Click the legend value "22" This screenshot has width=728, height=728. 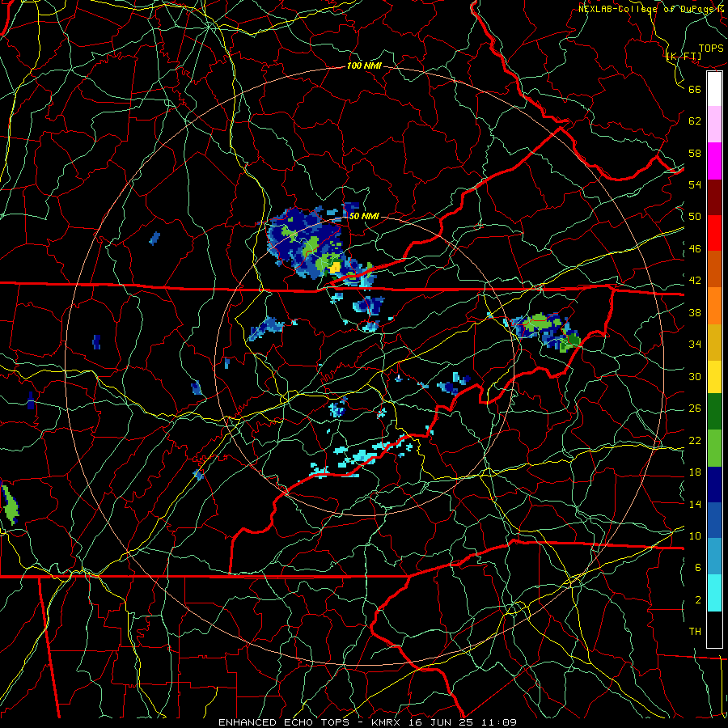click(x=695, y=440)
